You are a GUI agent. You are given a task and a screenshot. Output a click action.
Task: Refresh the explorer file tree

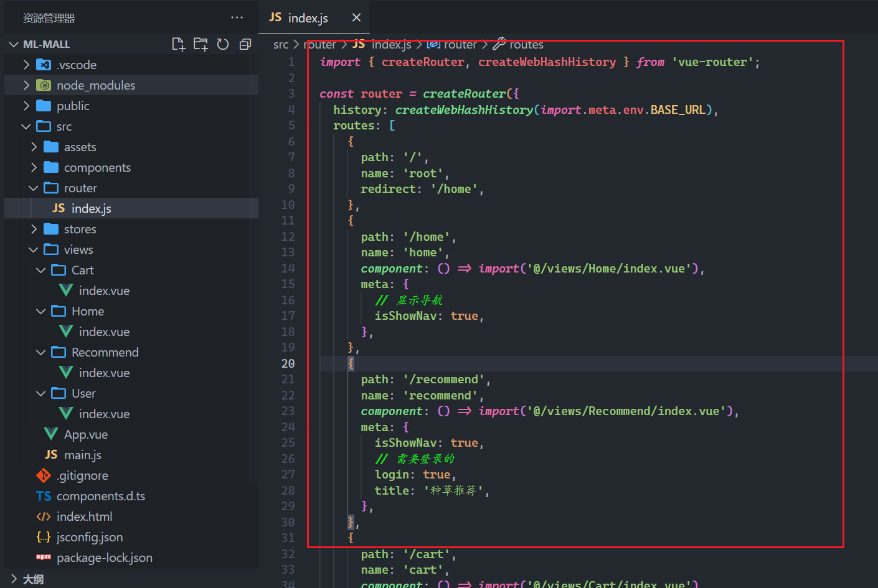[223, 44]
